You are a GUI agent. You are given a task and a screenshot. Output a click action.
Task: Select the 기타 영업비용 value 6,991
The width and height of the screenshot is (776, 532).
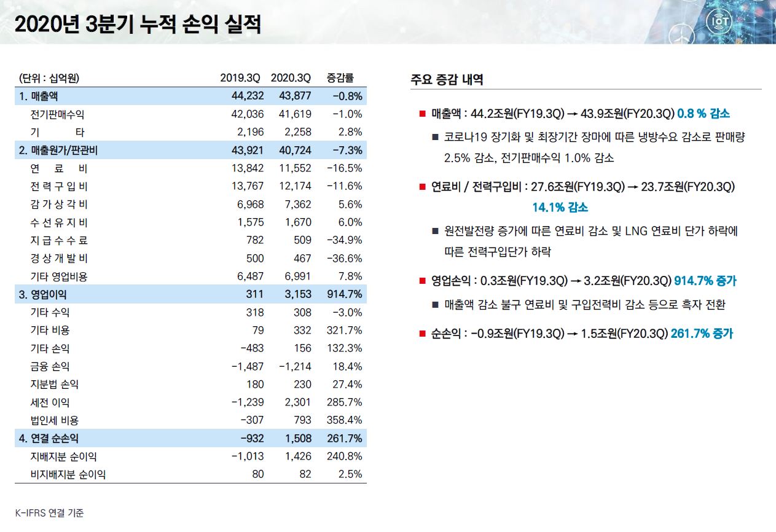(x=298, y=276)
